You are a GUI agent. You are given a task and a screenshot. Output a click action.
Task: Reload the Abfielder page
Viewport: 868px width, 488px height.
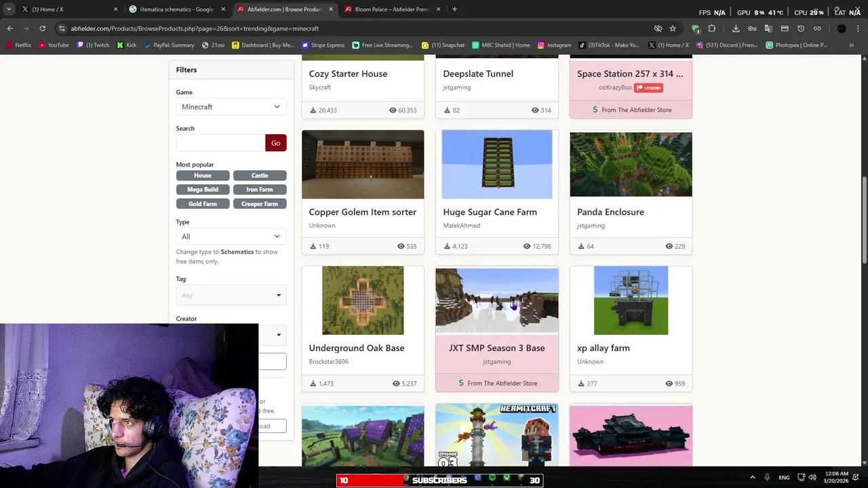coord(42,28)
